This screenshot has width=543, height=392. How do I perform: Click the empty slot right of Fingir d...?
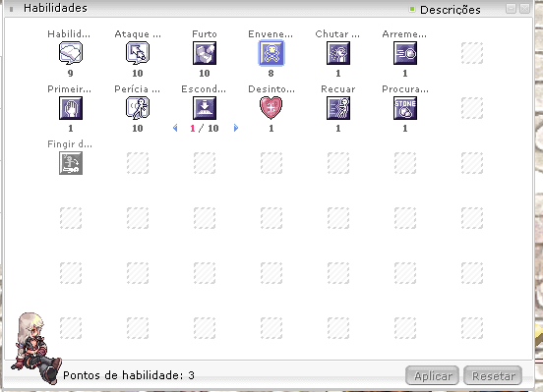pyautogui.click(x=138, y=163)
